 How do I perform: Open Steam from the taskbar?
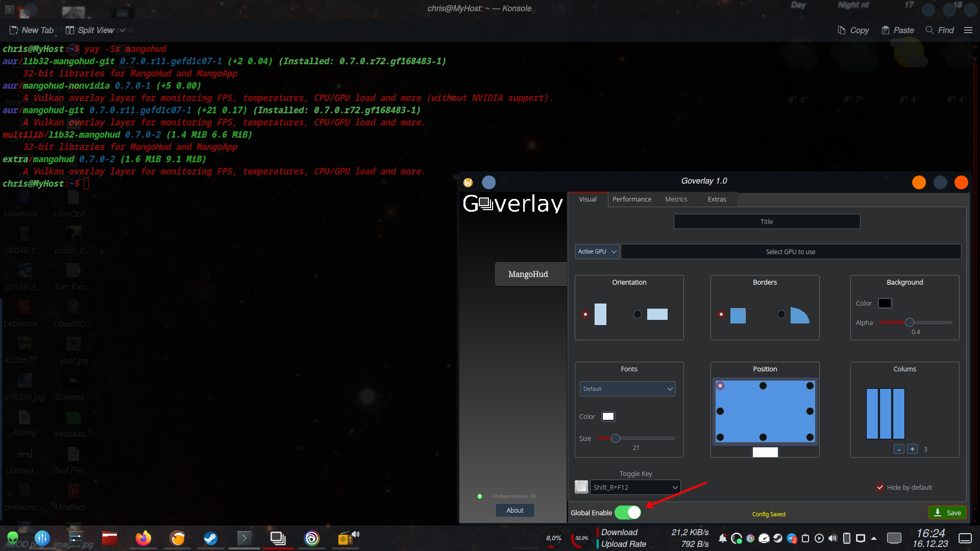211,538
